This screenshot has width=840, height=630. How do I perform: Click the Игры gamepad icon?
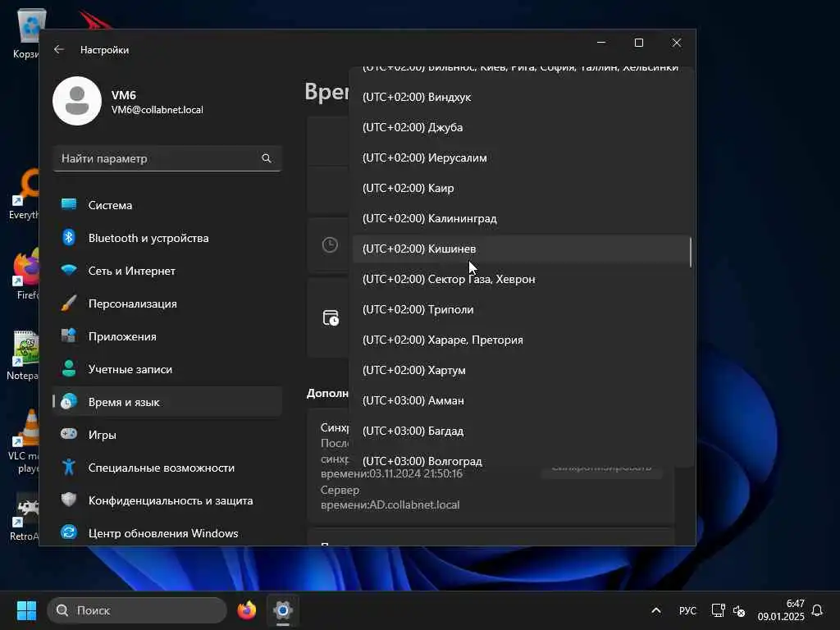pyautogui.click(x=69, y=434)
